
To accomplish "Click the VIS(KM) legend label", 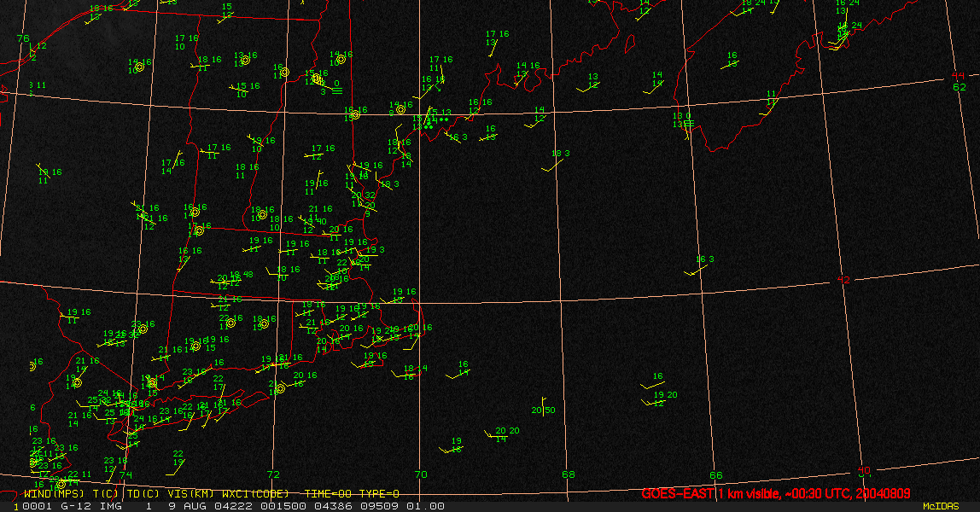I will click(190, 494).
